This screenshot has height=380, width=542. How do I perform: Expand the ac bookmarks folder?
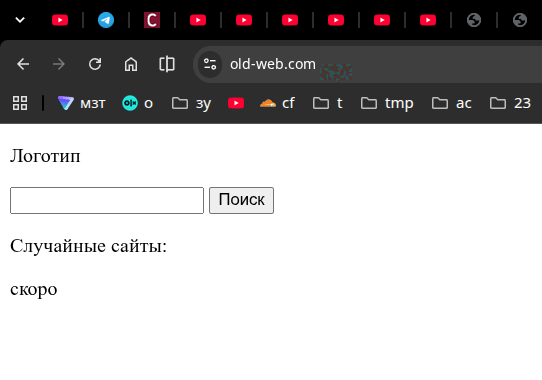451,103
